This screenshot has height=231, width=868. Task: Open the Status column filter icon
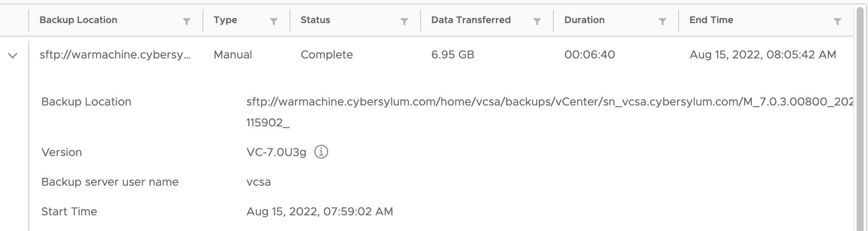tap(404, 21)
